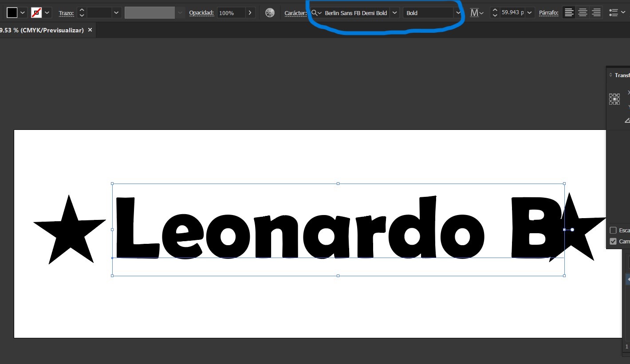Image resolution: width=630 pixels, height=364 pixels.
Task: Uncheck the Cam checkbox in Transform panel
Action: pyautogui.click(x=613, y=242)
